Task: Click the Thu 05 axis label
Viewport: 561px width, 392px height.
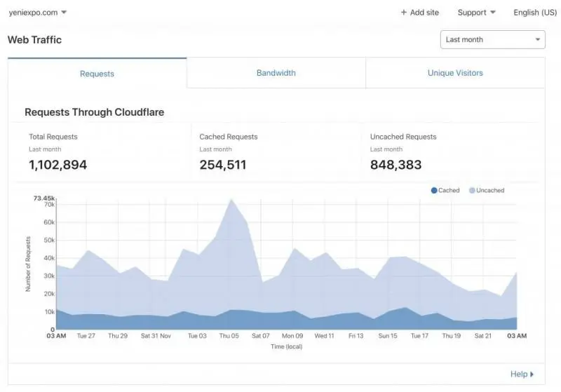Action: click(x=229, y=336)
